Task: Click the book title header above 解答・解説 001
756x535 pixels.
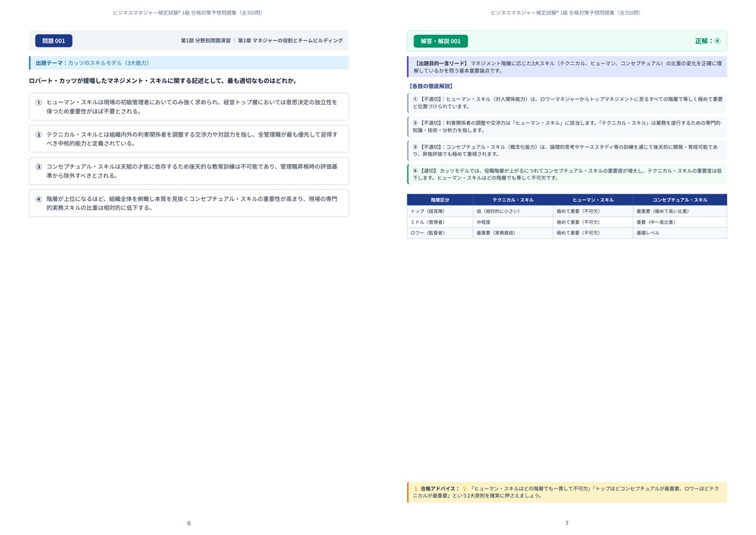Action: (566, 13)
